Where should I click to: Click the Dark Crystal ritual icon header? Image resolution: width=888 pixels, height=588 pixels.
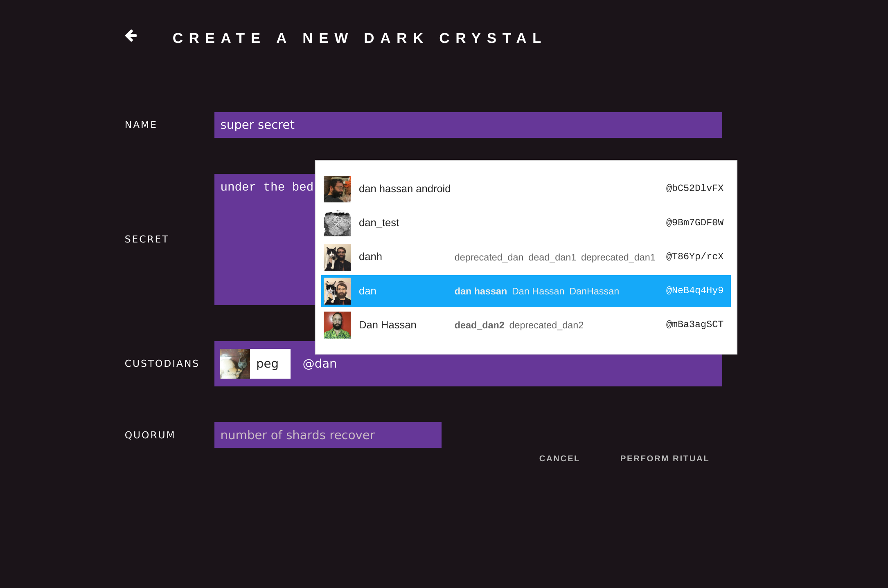129,36
